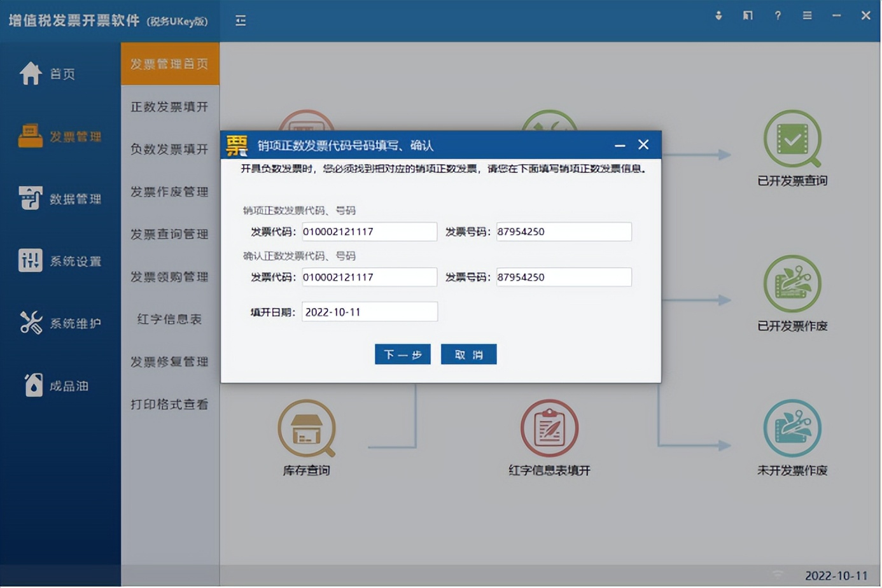Open 数据管理 from the sidebar icon
Screen dimensions: 882x588
pyautogui.click(x=30, y=198)
